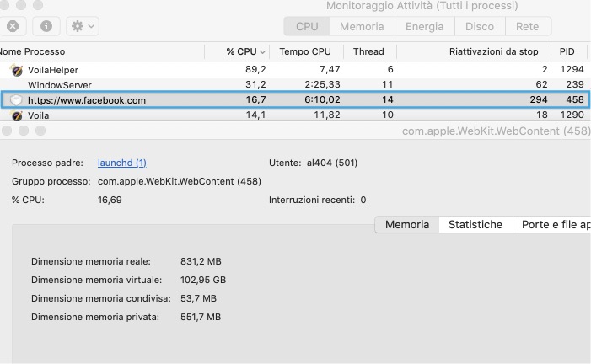The image size is (591, 364).
Task: Click the Dimensione memoria reale label
Action: 91,261
